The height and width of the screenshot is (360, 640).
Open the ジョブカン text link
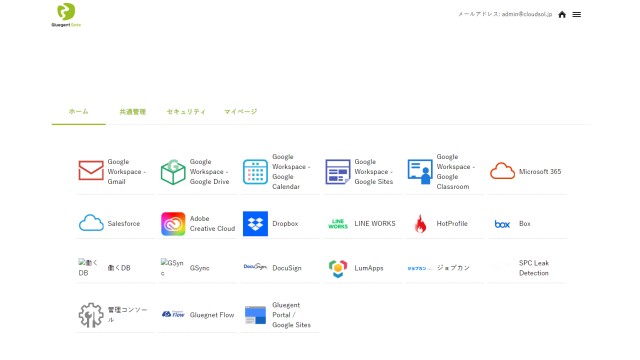pyautogui.click(x=453, y=268)
